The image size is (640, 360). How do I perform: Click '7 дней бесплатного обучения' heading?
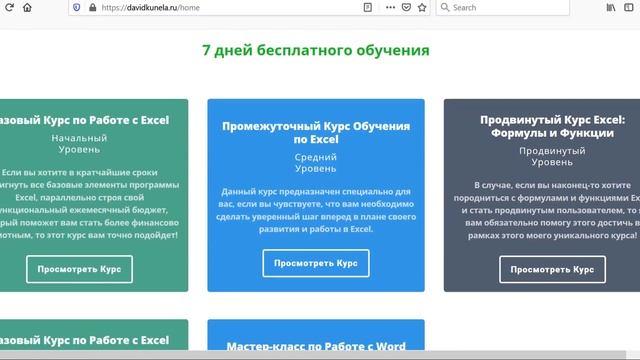click(316, 50)
